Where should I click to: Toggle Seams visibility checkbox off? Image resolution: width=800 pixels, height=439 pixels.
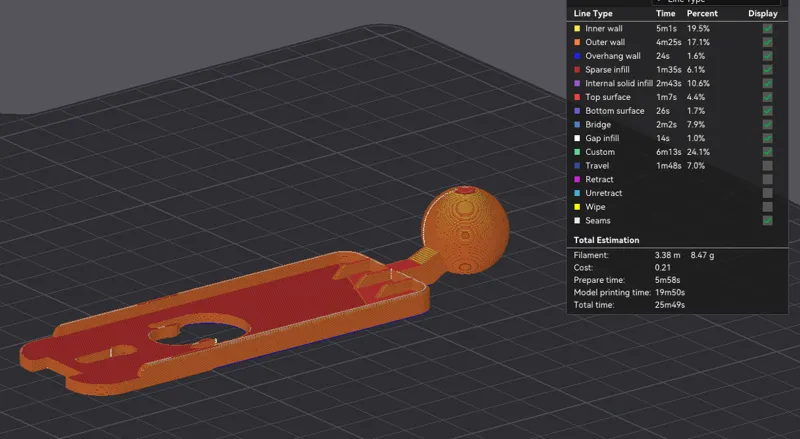[767, 221]
